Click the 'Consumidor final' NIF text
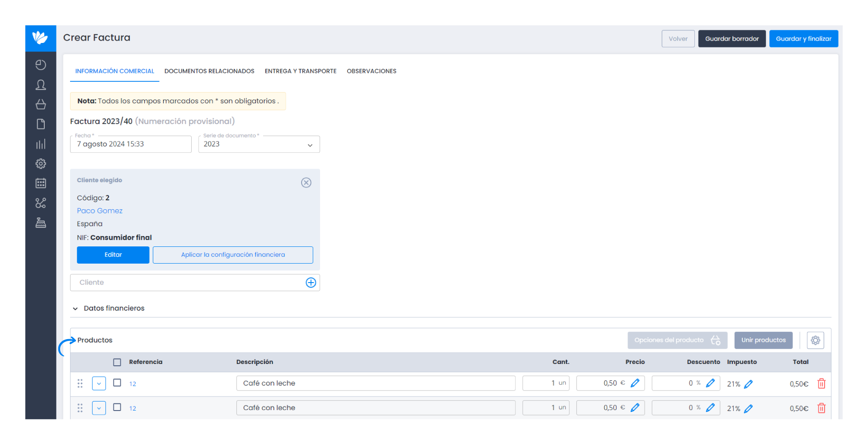The width and height of the screenshot is (868, 444). 121,238
